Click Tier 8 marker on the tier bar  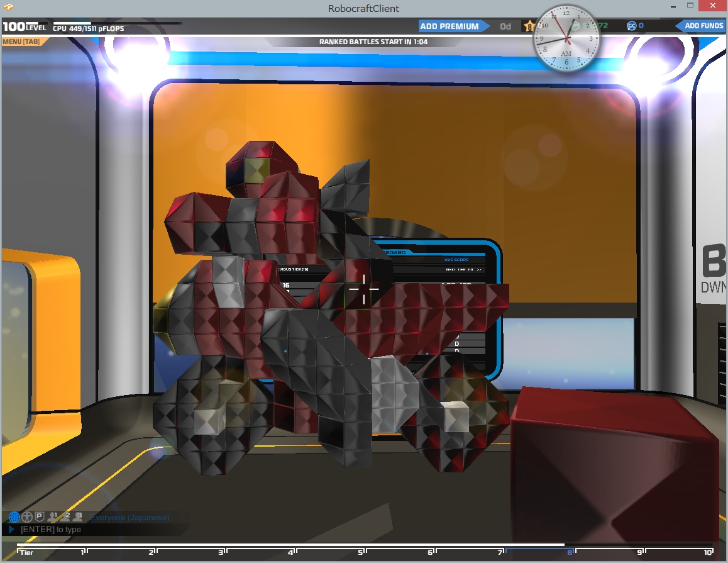(570, 552)
